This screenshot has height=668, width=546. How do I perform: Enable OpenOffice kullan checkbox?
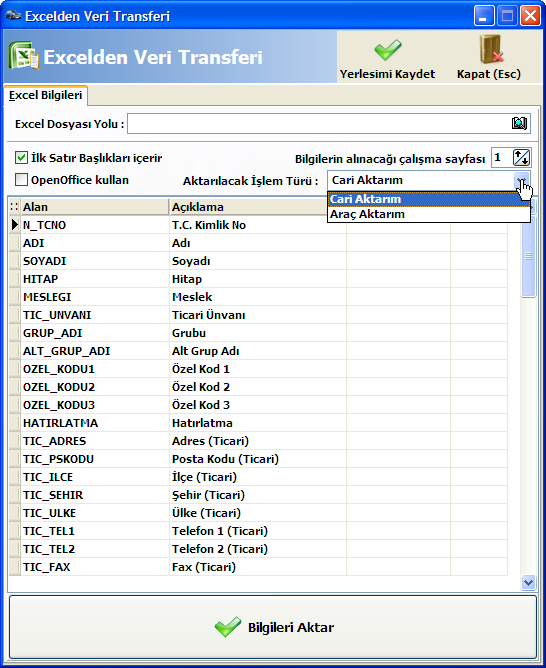coord(21,179)
